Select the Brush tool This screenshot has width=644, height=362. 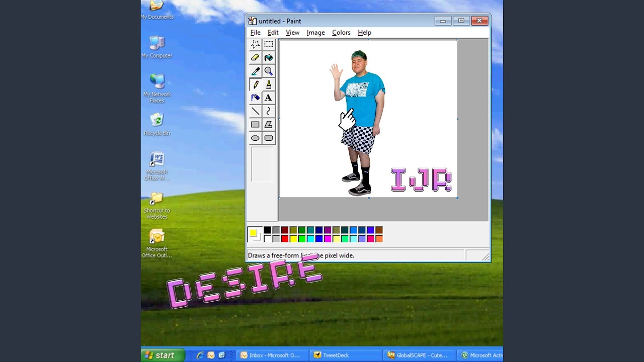coord(269,84)
